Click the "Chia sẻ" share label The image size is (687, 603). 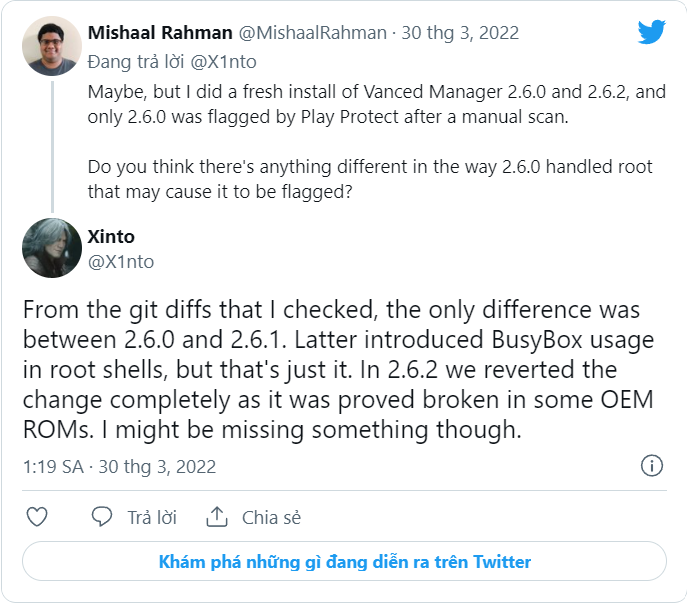[x=271, y=517]
